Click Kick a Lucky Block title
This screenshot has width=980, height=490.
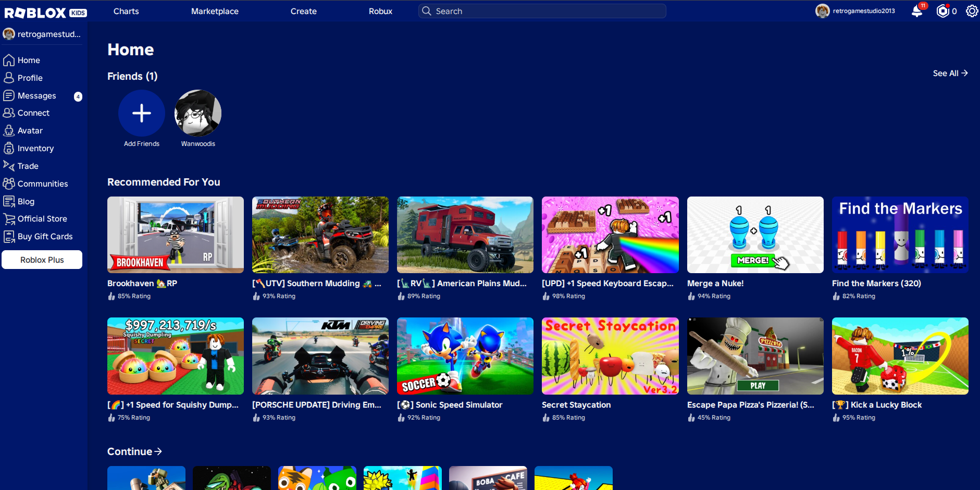pos(877,405)
